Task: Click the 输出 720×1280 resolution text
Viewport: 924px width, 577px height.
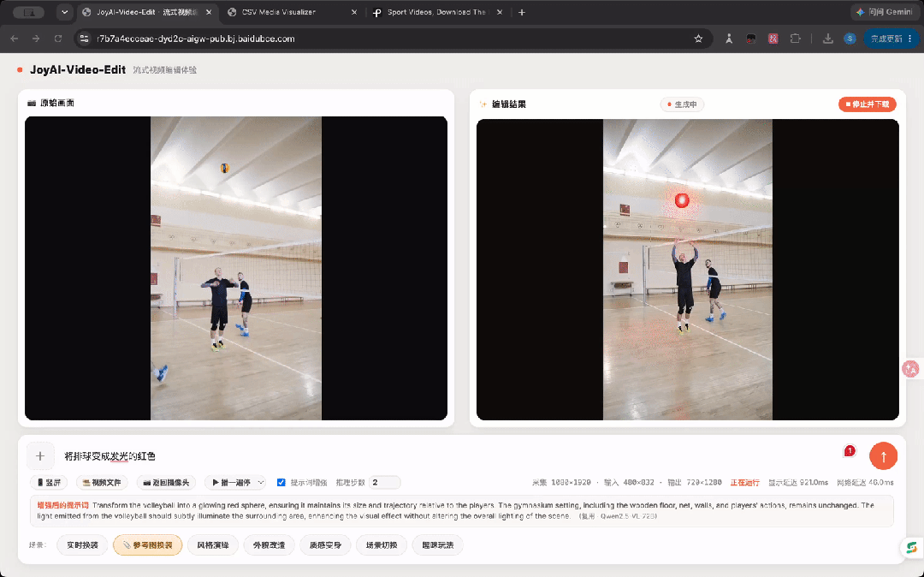Action: [694, 482]
